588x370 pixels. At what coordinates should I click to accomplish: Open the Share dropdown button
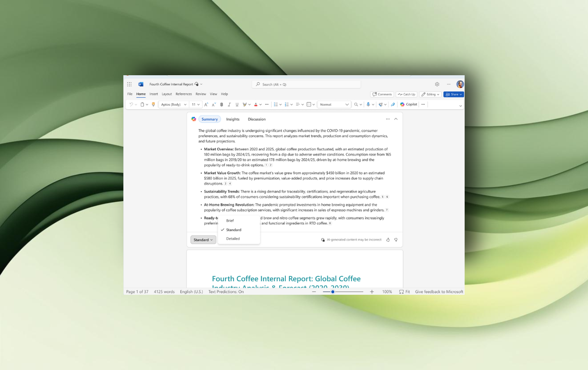[x=454, y=95]
